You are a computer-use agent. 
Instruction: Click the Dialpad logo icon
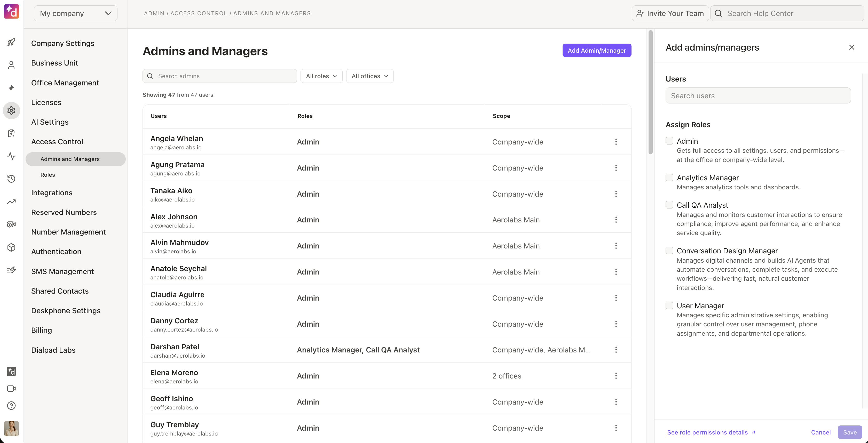11,11
